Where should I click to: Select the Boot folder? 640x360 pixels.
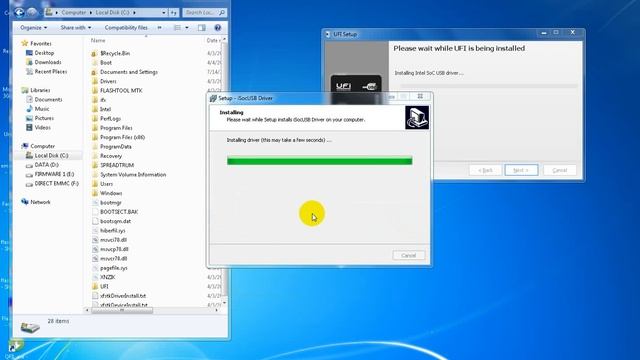click(106, 62)
